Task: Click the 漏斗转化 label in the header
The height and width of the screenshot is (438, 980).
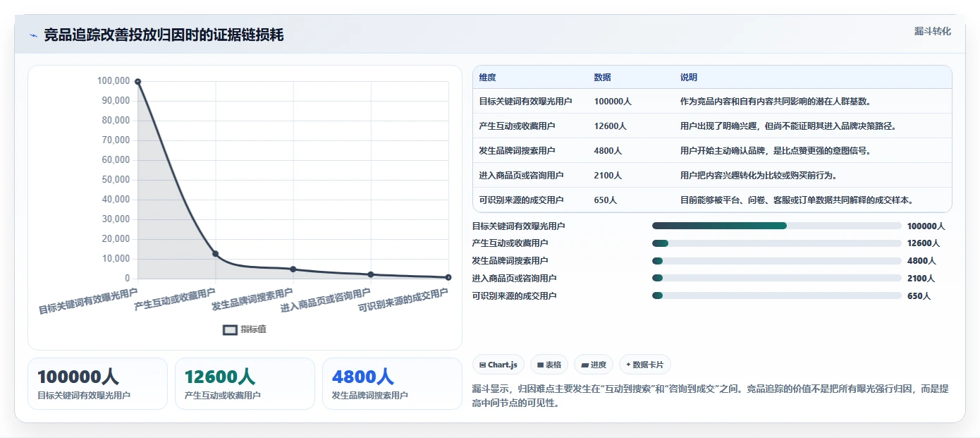Action: [x=933, y=32]
